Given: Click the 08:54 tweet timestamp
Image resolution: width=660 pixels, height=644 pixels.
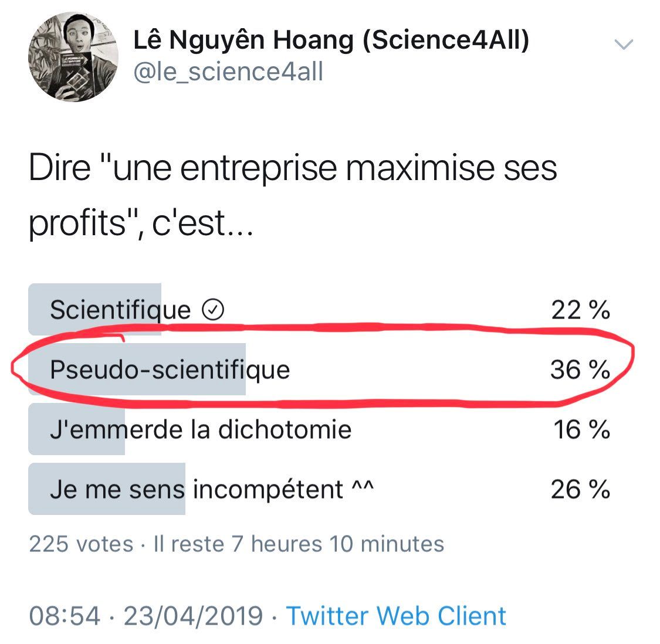Looking at the screenshot, I should [x=64, y=616].
